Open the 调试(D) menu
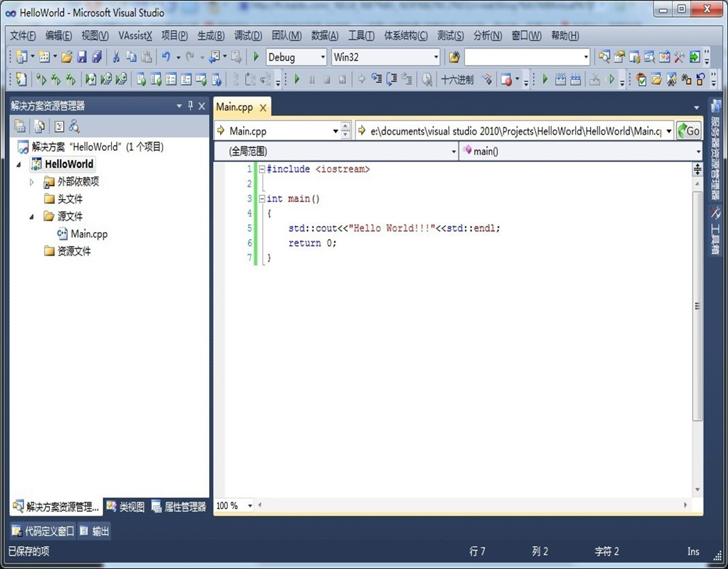This screenshot has width=728, height=569. [x=248, y=35]
